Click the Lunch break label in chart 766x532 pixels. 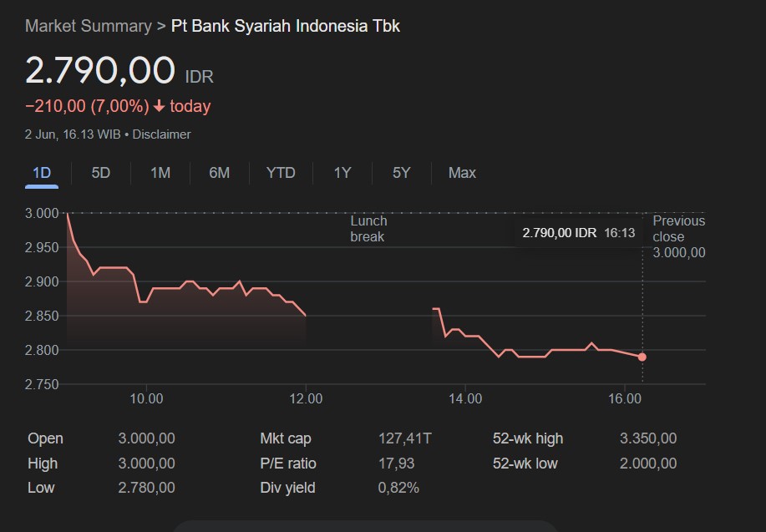[368, 229]
